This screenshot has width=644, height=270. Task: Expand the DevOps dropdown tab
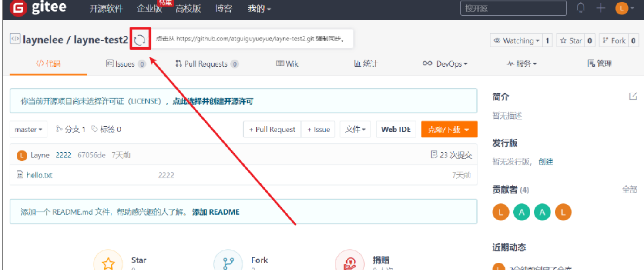point(445,64)
